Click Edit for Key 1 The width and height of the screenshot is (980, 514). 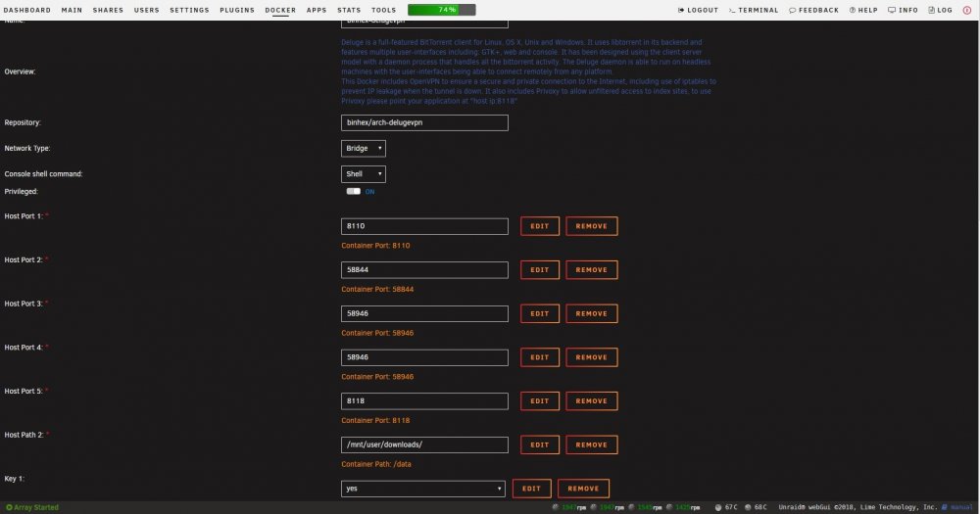(x=531, y=489)
